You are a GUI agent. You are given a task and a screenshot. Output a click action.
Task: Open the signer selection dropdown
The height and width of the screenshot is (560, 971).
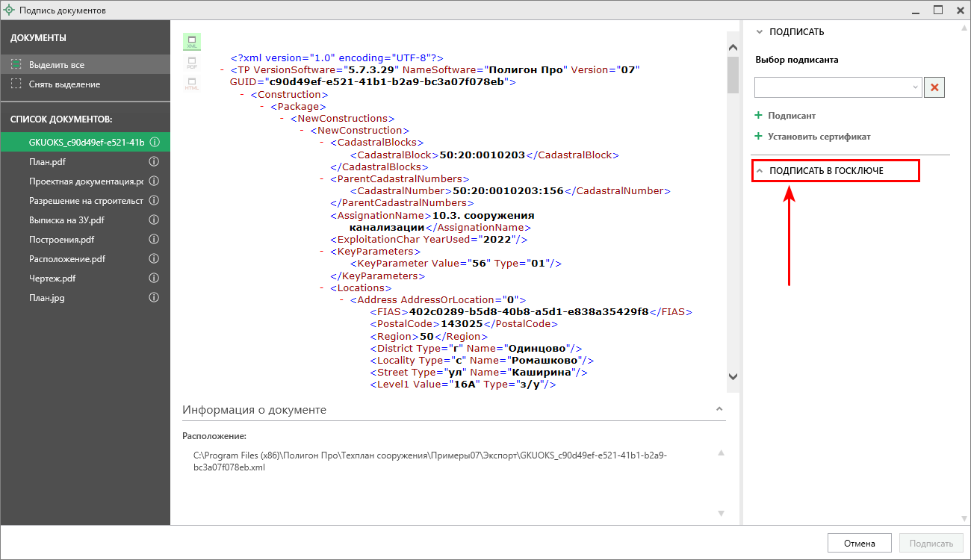click(x=838, y=87)
